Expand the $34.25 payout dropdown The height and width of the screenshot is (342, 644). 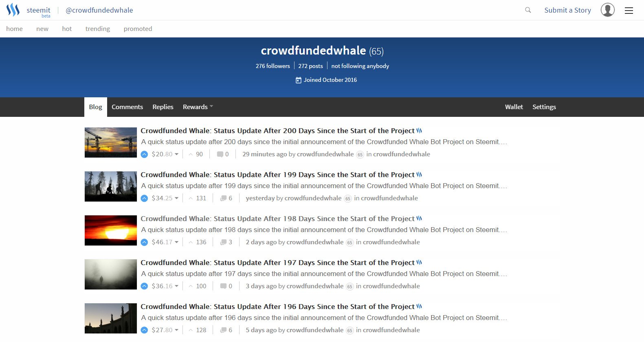(x=176, y=198)
